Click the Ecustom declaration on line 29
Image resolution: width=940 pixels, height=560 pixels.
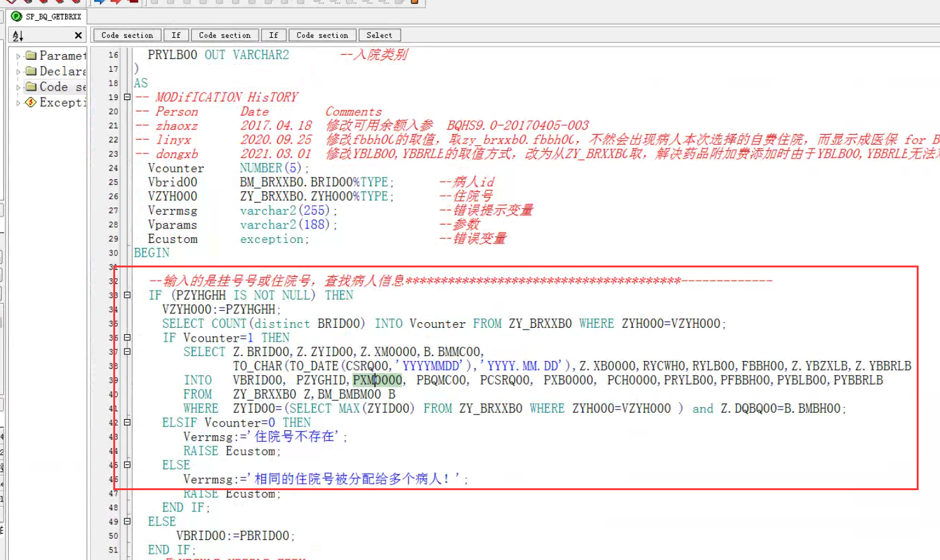pyautogui.click(x=173, y=239)
